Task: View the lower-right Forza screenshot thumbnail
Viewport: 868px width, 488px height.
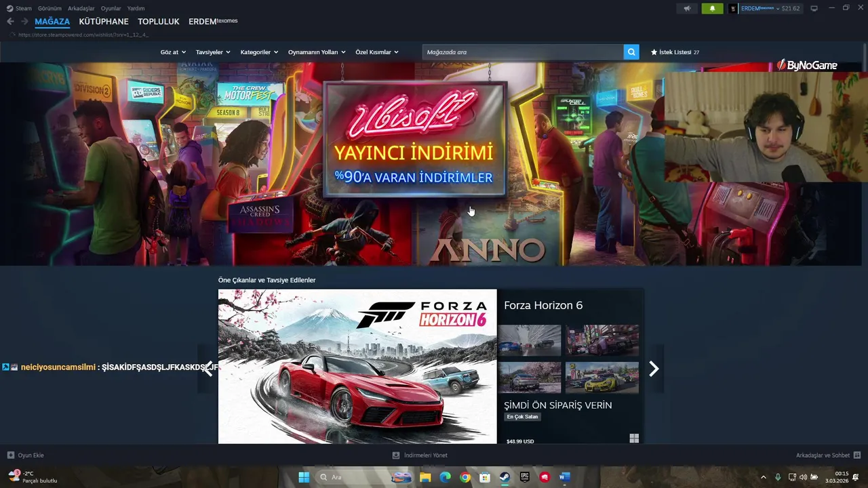Action: 602,378
